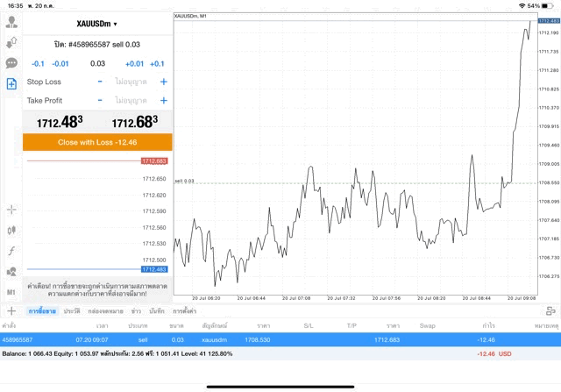Open the chat messages icon
561x392 pixels.
11,63
